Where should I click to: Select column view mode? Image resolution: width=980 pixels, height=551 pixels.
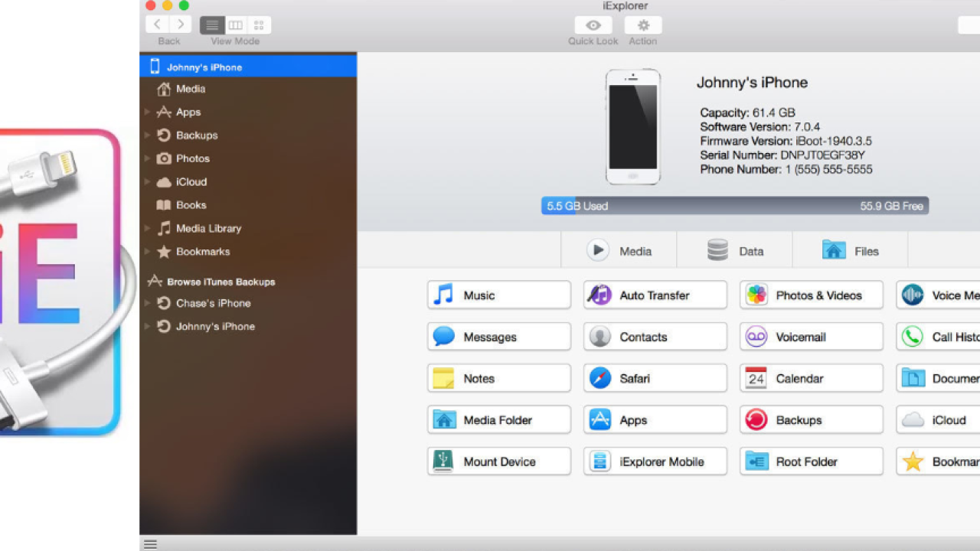pos(236,25)
